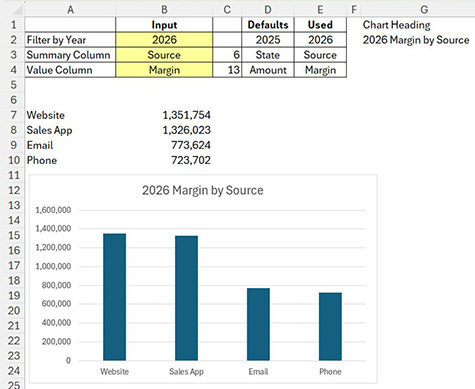Click the Used 'Source' cell in column E

point(320,55)
